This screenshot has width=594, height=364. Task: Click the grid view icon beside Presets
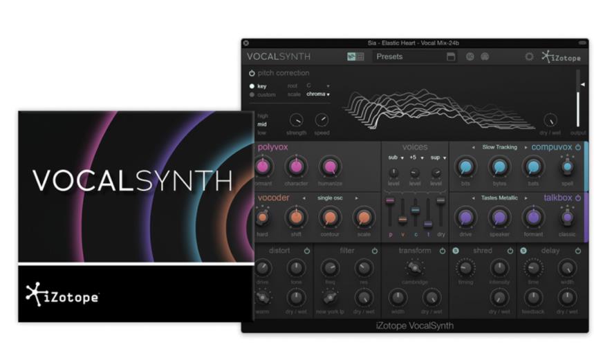point(360,57)
